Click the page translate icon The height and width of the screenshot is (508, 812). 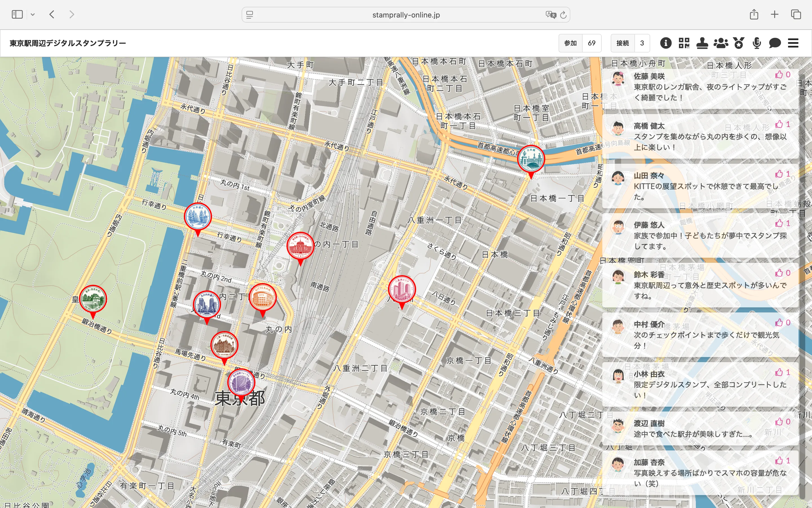click(551, 15)
